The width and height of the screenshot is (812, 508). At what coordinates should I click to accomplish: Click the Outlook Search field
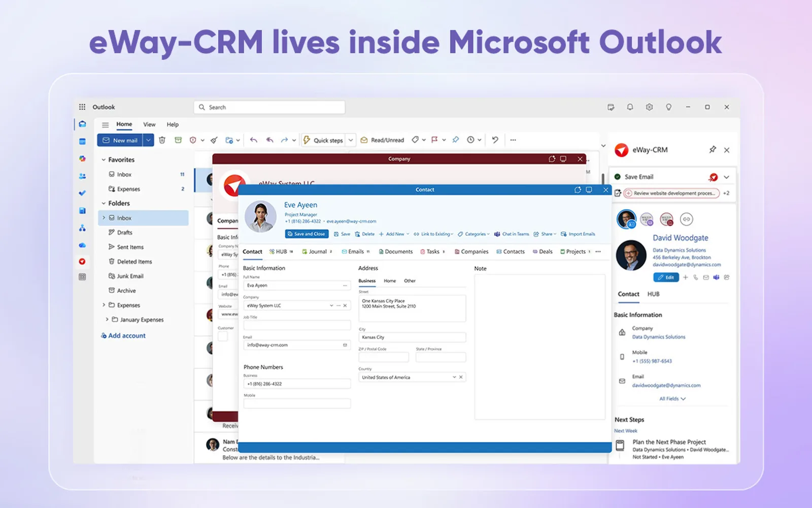point(269,107)
